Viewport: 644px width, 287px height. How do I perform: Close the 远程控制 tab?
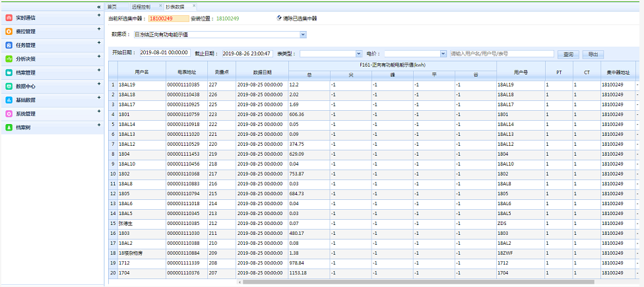160,6
